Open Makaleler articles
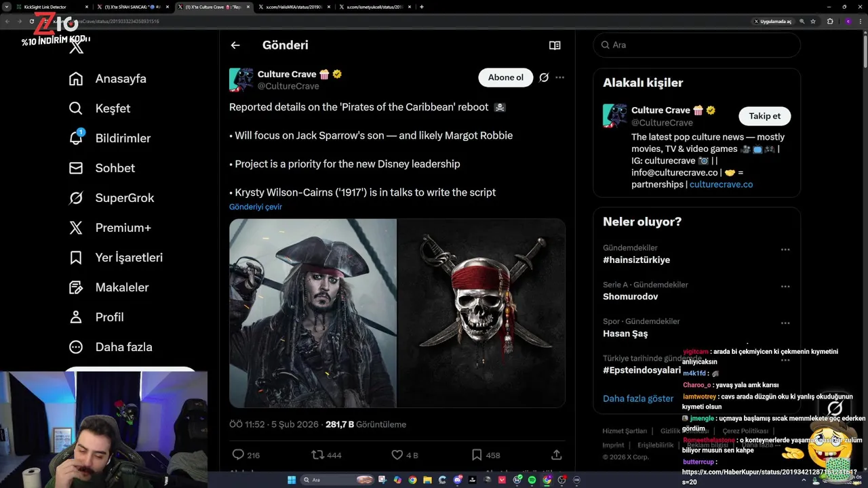The width and height of the screenshot is (868, 488). (x=108, y=287)
